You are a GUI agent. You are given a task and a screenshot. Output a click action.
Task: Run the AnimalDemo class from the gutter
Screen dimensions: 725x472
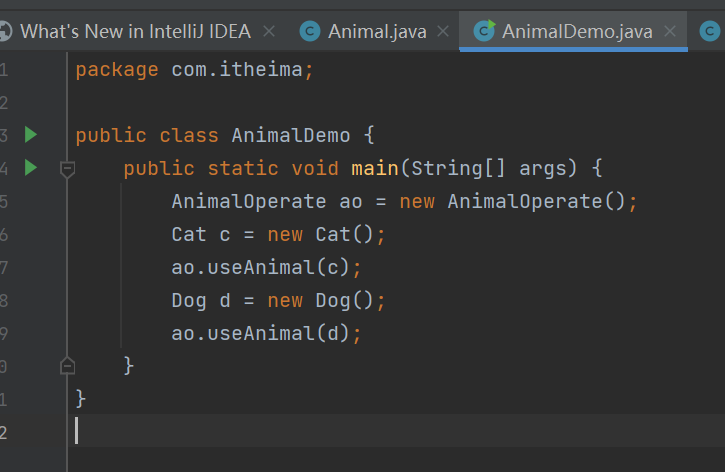point(30,134)
